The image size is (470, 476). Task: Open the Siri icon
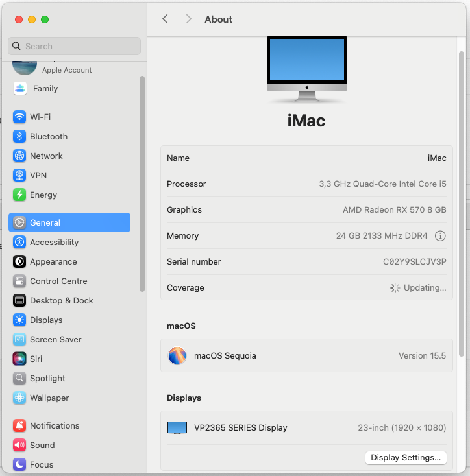19,359
